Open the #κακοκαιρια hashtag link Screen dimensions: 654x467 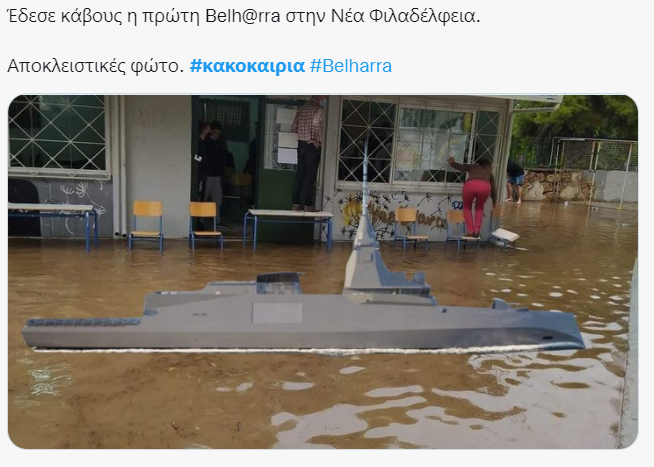tap(247, 66)
